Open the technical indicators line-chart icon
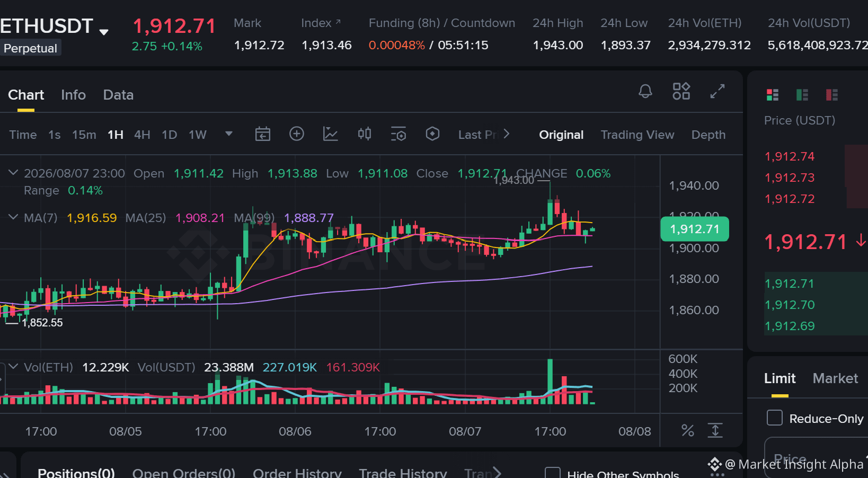The height and width of the screenshot is (478, 868). 331,134
